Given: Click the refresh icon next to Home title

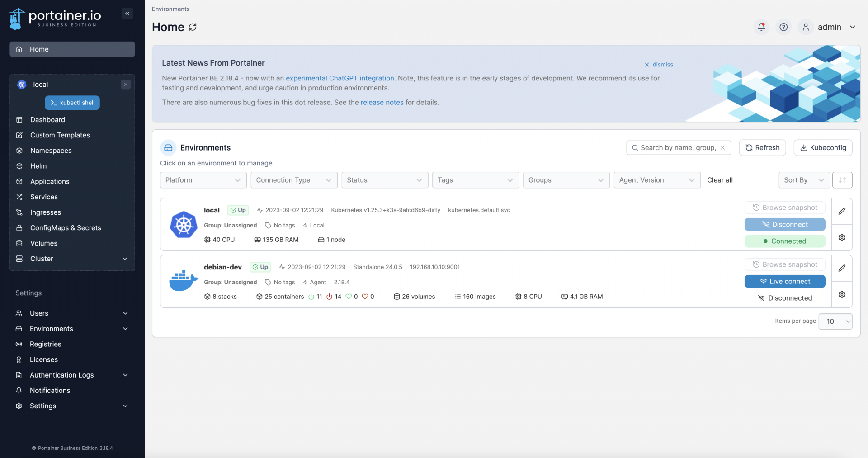Looking at the screenshot, I should pyautogui.click(x=193, y=27).
